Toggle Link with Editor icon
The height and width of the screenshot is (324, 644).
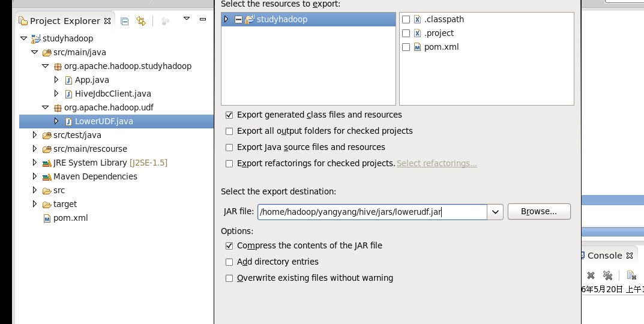(141, 21)
